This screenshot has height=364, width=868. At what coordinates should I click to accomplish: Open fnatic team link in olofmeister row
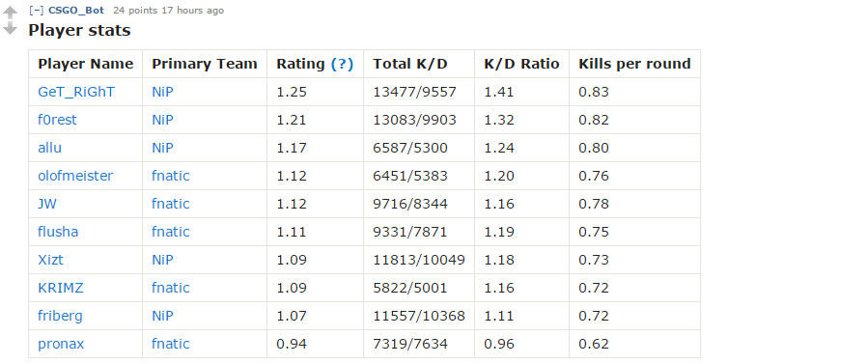pos(171,176)
